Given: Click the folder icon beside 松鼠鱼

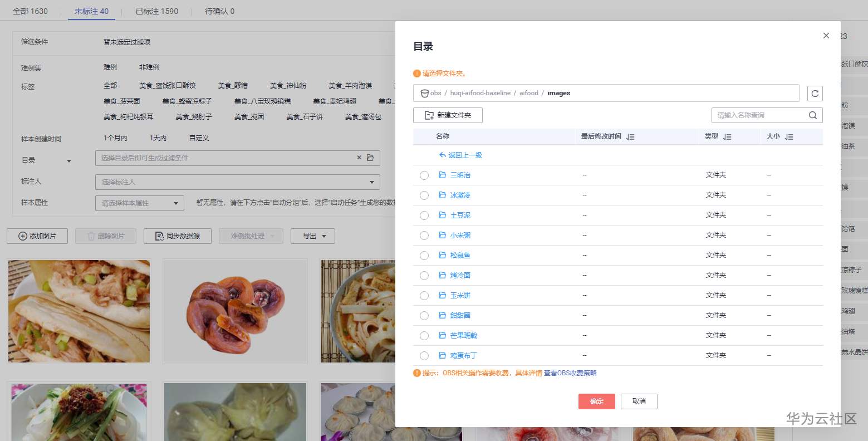Looking at the screenshot, I should pos(443,255).
